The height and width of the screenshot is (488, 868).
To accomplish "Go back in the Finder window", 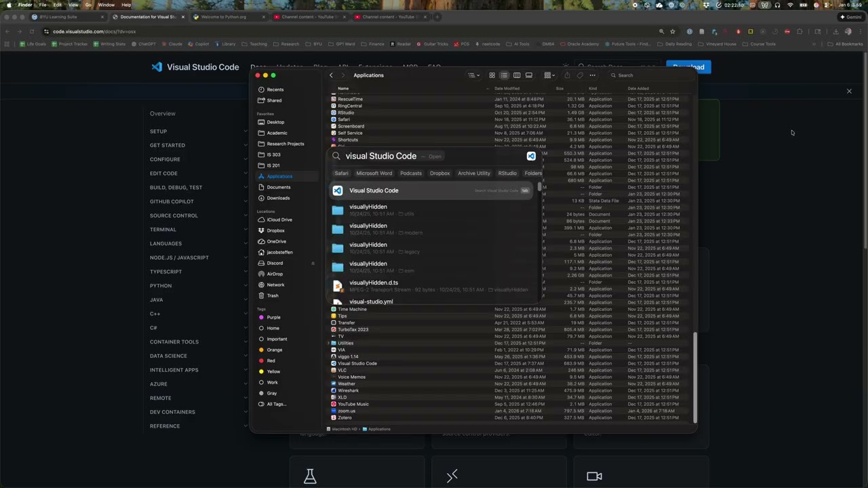I will pos(331,75).
